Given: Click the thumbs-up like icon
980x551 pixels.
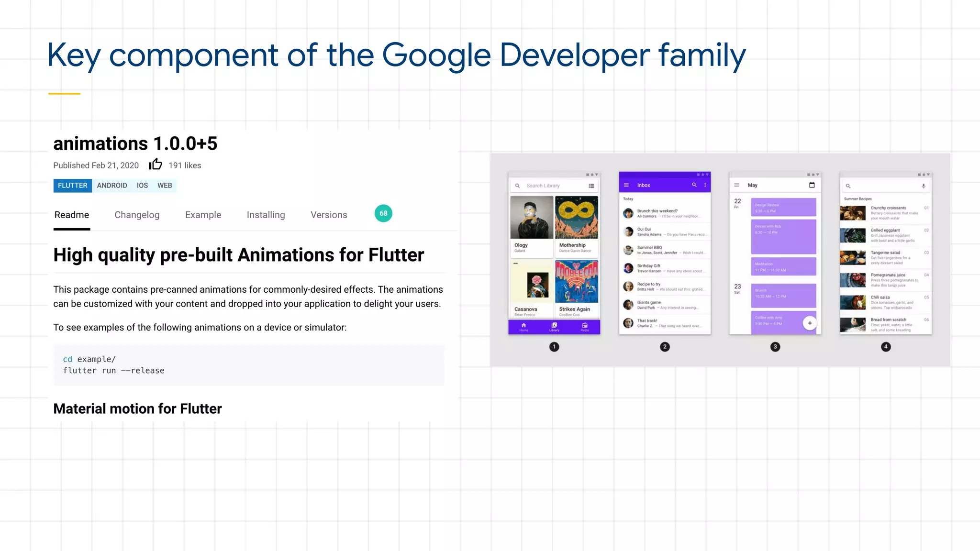Looking at the screenshot, I should pyautogui.click(x=155, y=164).
